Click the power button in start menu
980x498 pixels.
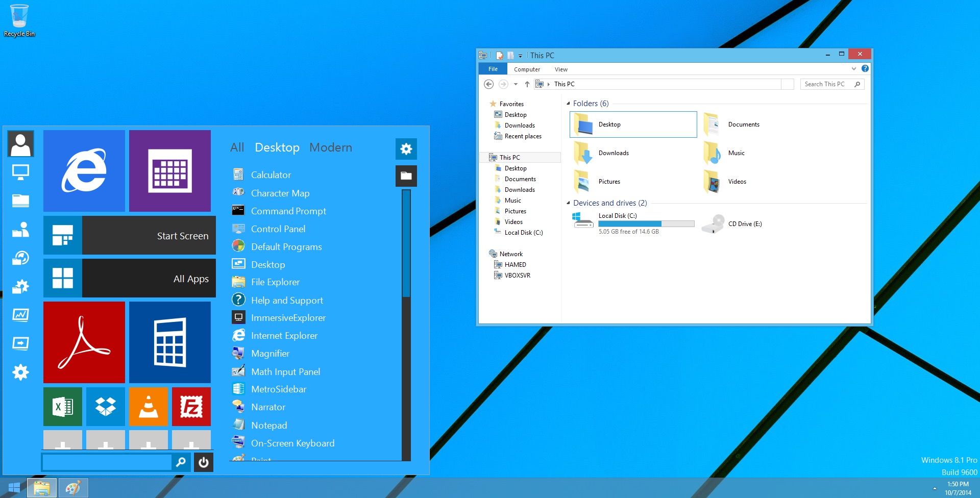tap(204, 462)
